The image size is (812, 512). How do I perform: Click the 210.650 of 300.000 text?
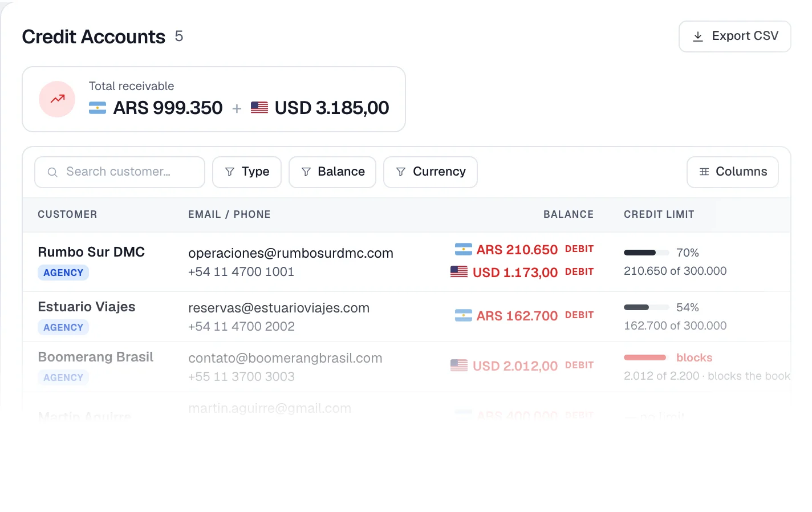[x=675, y=271]
